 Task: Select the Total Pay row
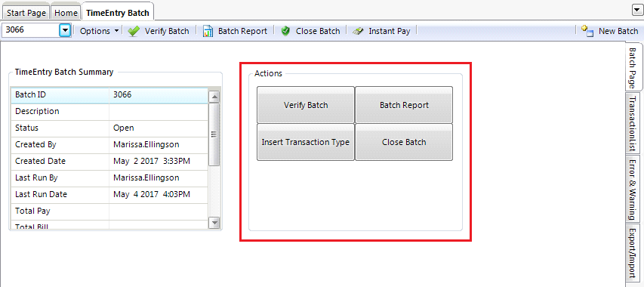coord(109,211)
